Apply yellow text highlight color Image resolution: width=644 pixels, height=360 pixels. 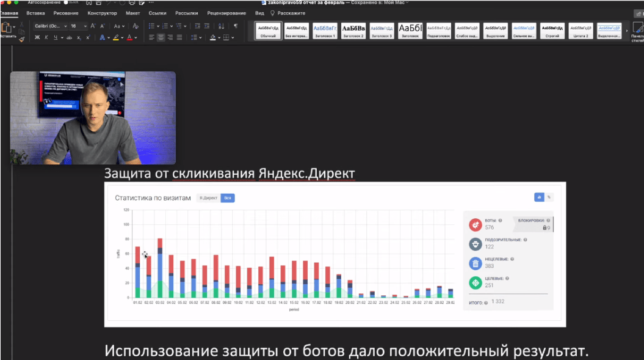[116, 37]
